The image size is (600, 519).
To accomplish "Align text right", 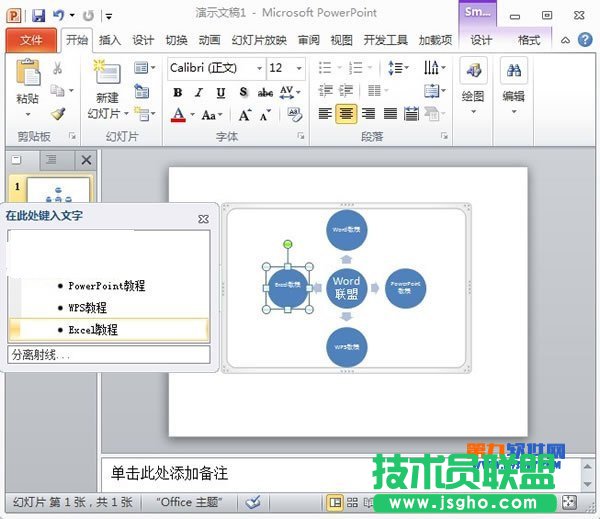I will (x=368, y=114).
